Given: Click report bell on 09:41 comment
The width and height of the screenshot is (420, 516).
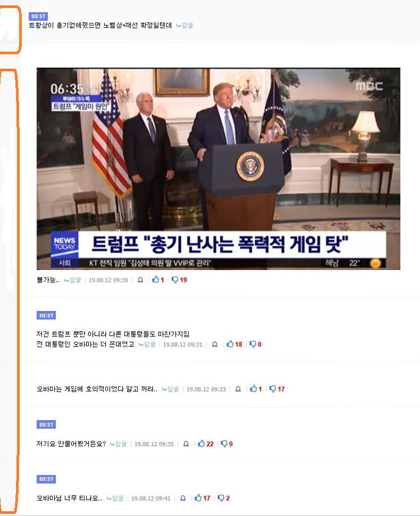Looking at the screenshot, I should pyautogui.click(x=183, y=498).
